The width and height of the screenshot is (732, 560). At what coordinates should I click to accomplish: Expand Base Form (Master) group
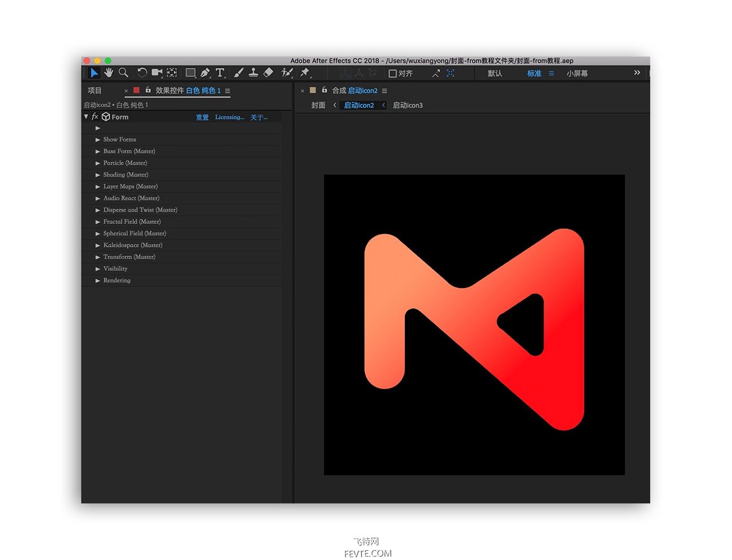98,151
